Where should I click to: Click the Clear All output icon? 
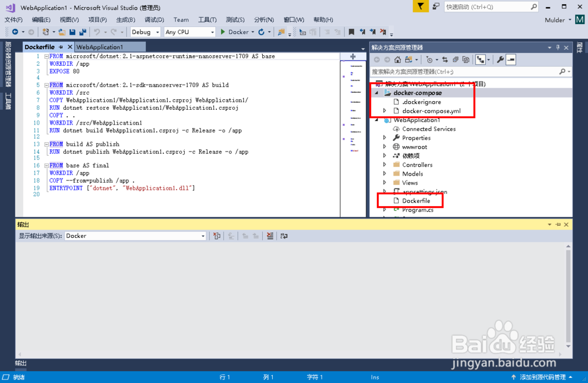click(269, 236)
